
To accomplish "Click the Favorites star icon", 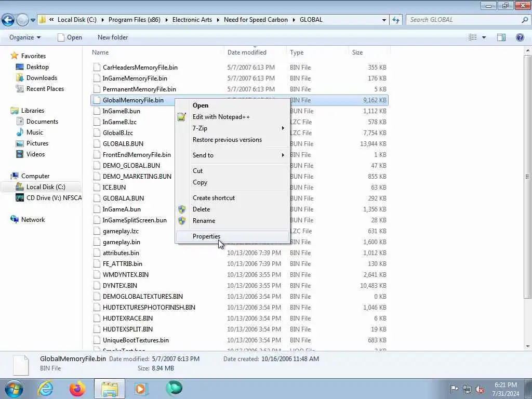I will [14, 56].
